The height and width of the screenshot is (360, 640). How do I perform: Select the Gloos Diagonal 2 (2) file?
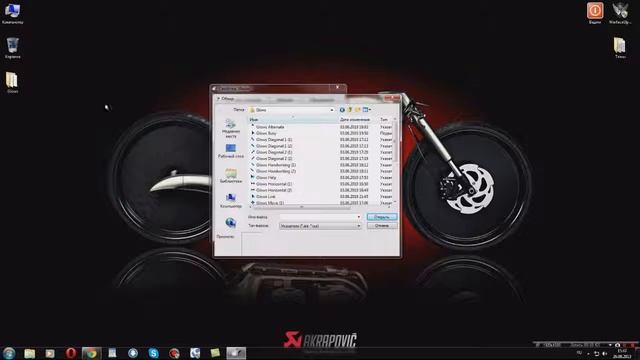point(273,158)
